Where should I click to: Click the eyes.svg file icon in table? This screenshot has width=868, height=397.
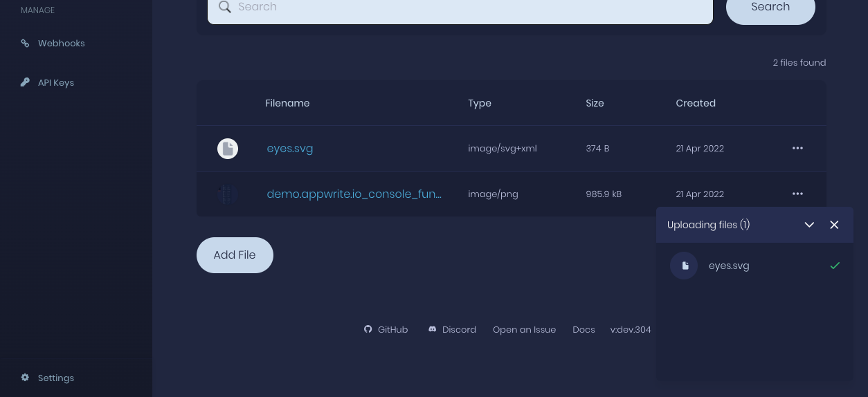pos(228,149)
